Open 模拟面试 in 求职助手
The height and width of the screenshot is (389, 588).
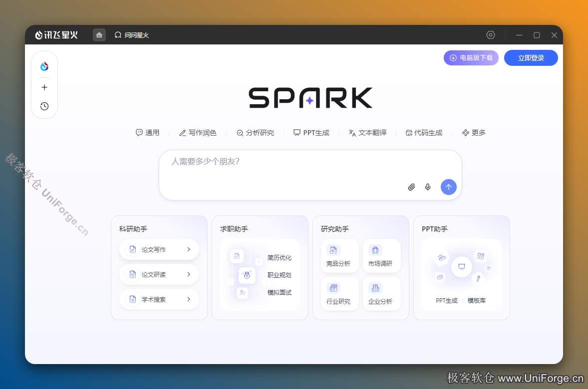point(280,292)
